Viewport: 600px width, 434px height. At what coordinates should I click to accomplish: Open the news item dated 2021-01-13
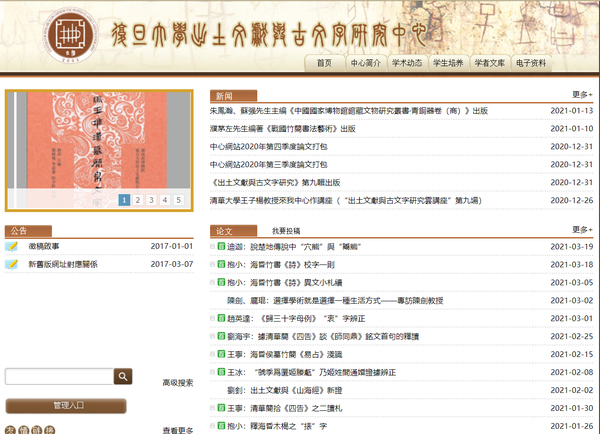click(349, 111)
